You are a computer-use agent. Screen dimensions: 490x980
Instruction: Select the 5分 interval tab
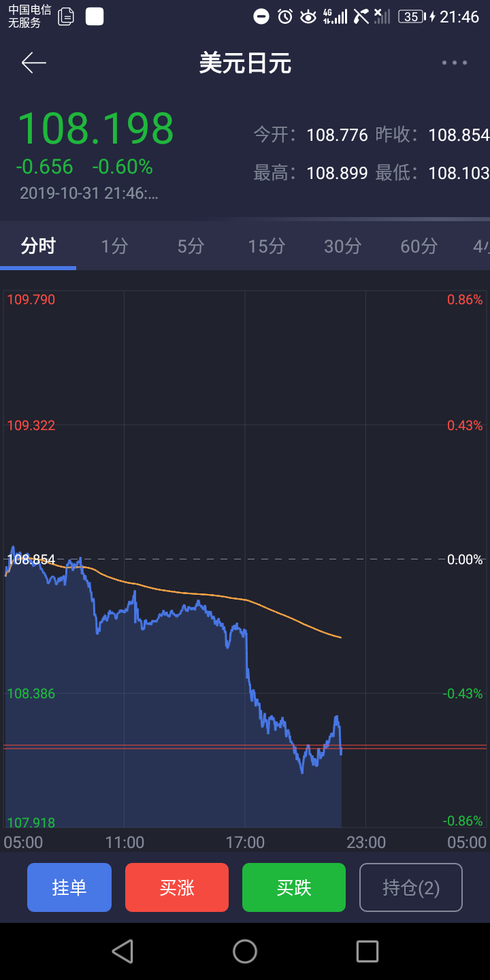[191, 246]
